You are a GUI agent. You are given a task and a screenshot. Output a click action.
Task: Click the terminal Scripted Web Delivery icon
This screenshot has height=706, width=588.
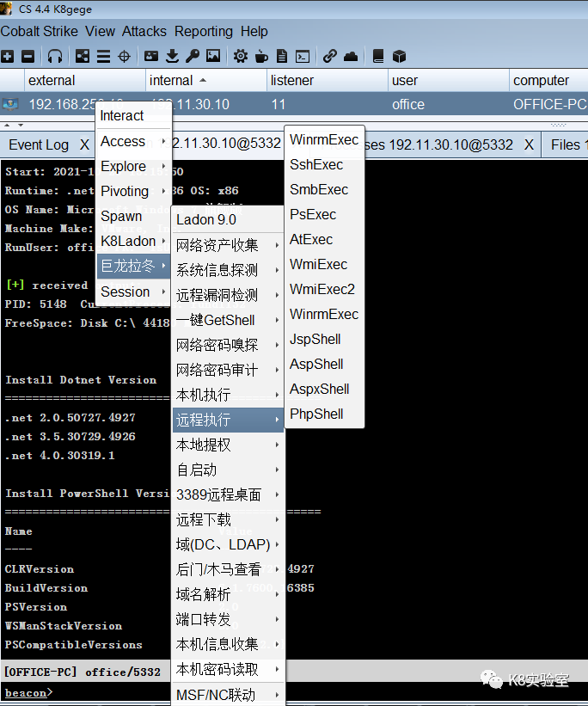pyautogui.click(x=303, y=56)
